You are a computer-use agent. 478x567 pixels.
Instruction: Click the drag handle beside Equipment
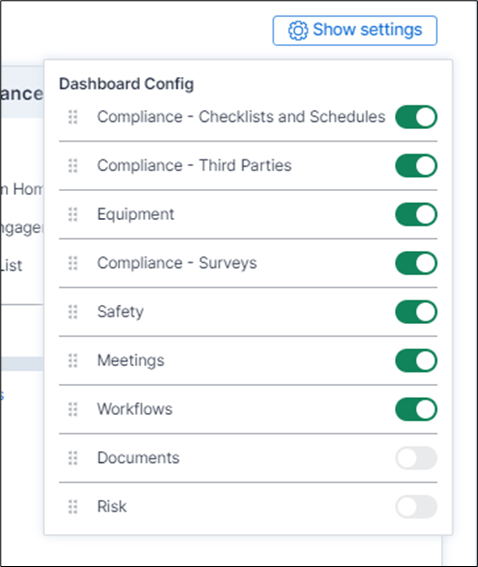73,214
